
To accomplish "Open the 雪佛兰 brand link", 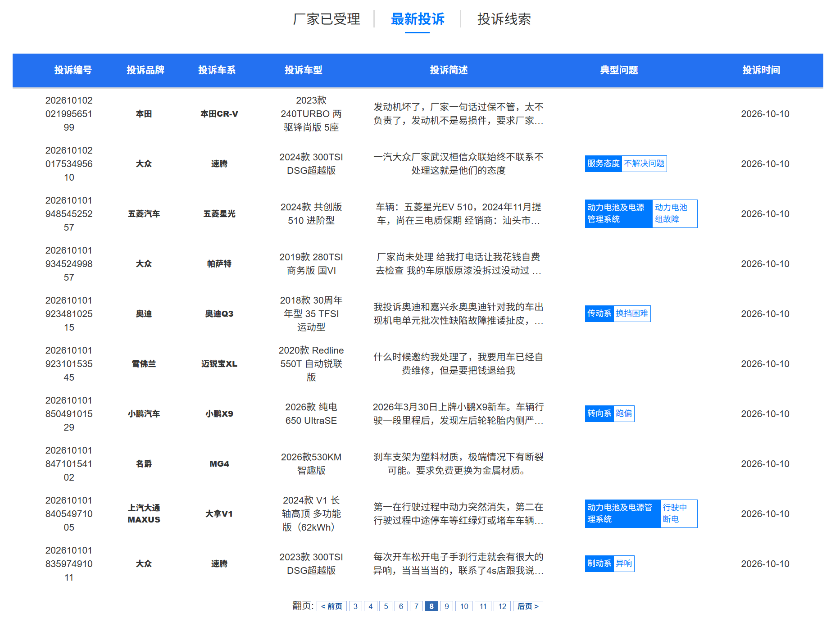I will 144,364.
